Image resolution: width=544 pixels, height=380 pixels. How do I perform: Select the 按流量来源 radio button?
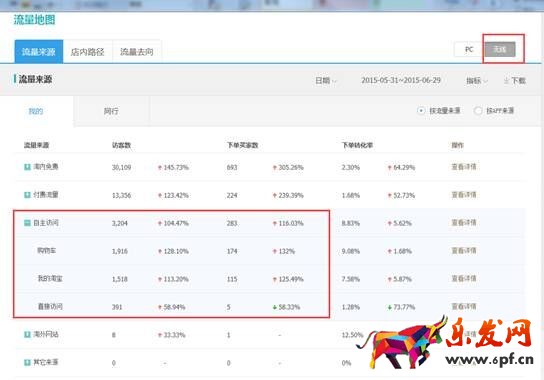click(421, 111)
